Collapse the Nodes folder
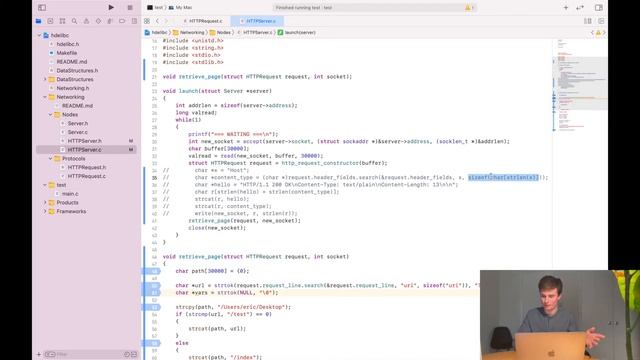Screen dimensions: 640x360 tap(51, 115)
